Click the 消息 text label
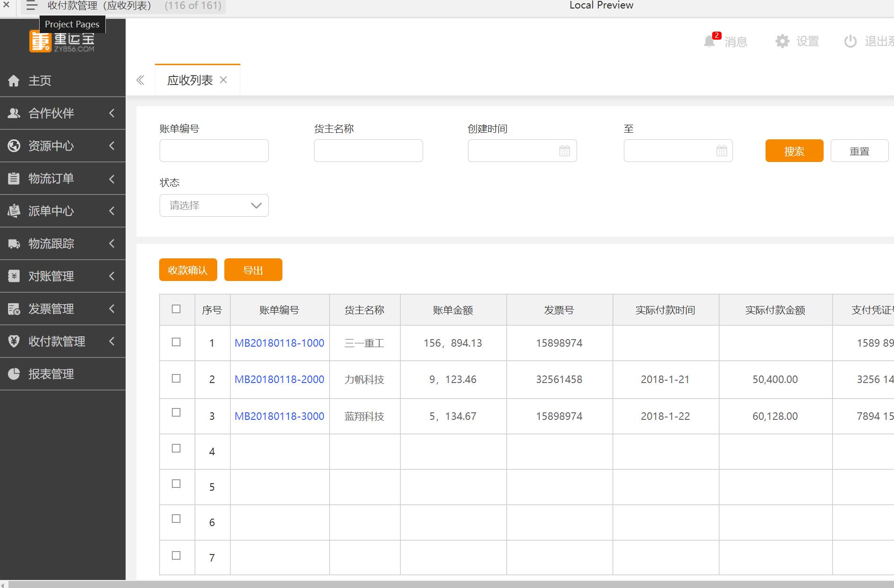This screenshot has height=588, width=894. click(736, 42)
